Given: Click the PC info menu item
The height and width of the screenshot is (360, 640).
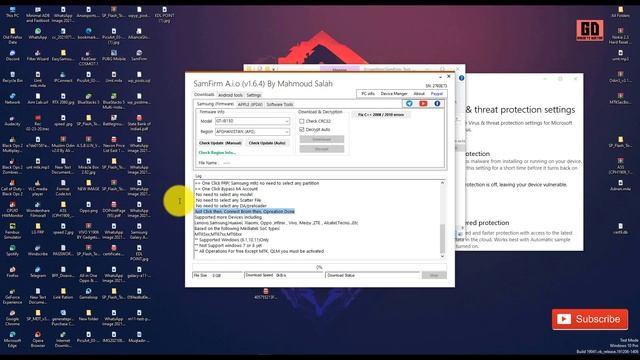Looking at the screenshot, I should coord(368,93).
